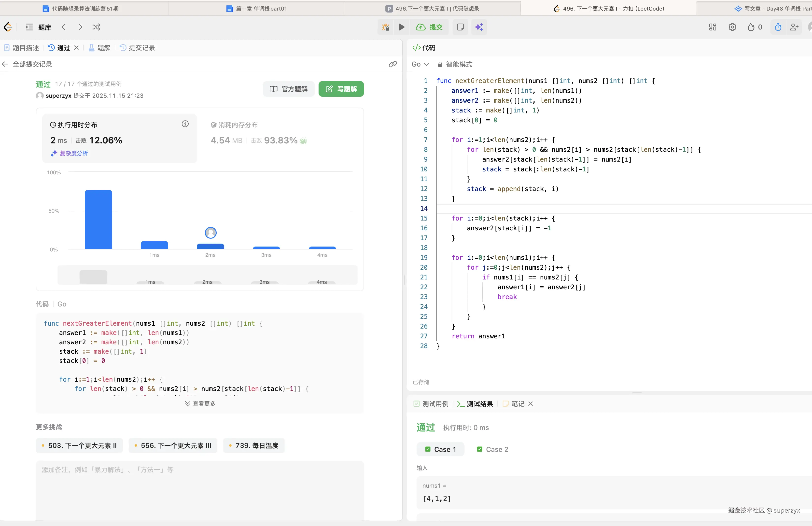The height and width of the screenshot is (526, 812).
Task: Open the notes icon beside submit
Action: pyautogui.click(x=460, y=27)
